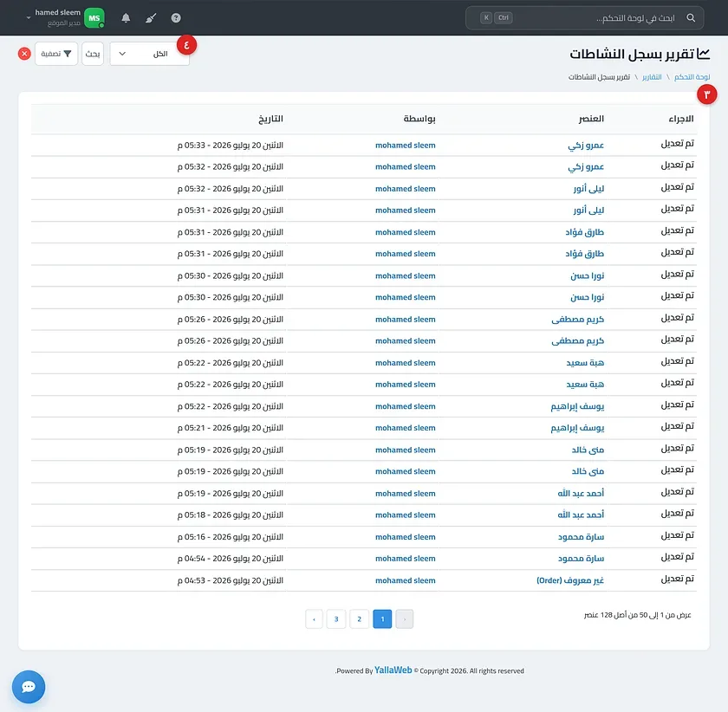This screenshot has width=728, height=712.
Task: Open غير معروف (Order) entry
Action: 570,580
